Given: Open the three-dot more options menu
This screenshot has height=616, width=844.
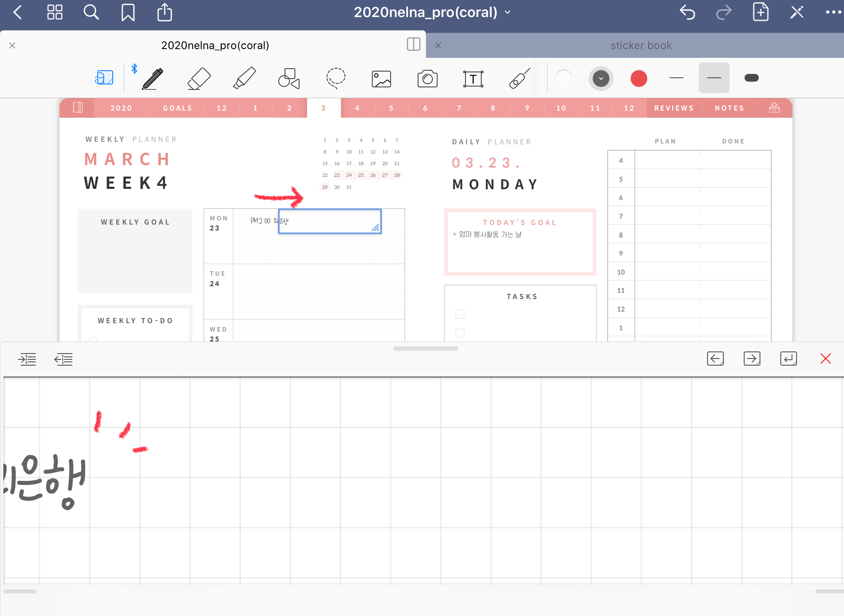Looking at the screenshot, I should [833, 12].
